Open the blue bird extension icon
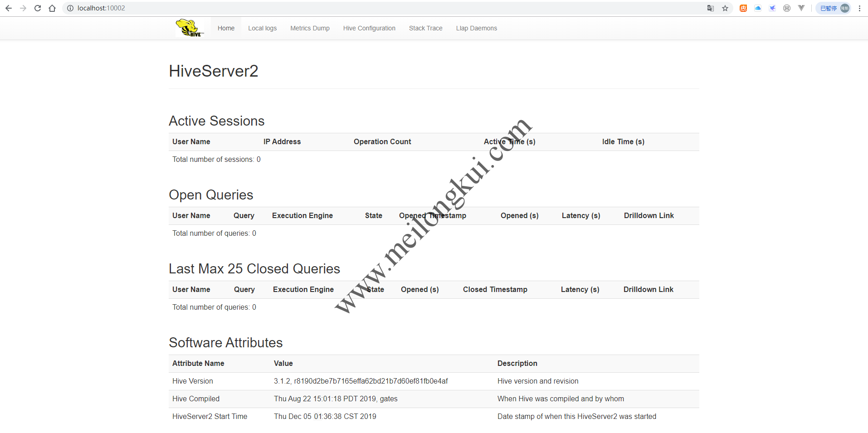This screenshot has width=868, height=433. pos(772,8)
